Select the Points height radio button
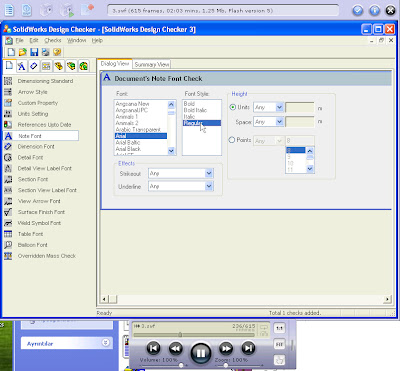 point(232,140)
